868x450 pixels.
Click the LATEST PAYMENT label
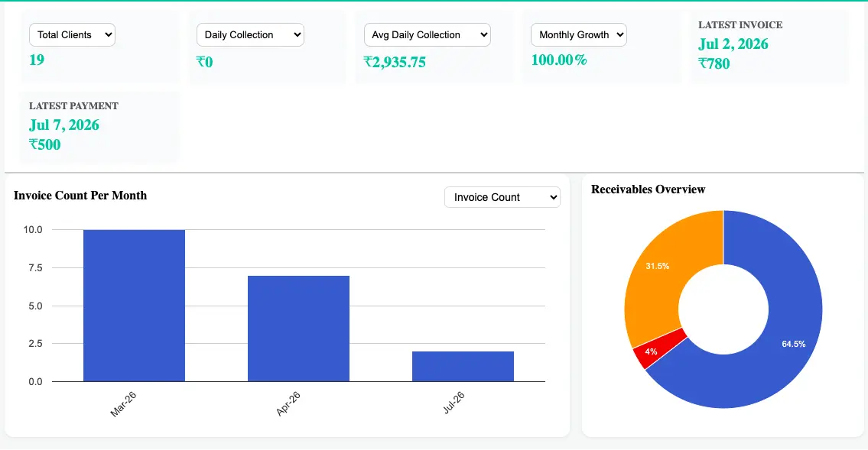(x=73, y=105)
